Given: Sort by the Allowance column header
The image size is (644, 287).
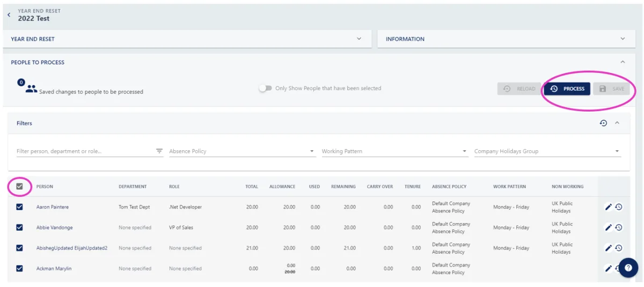Looking at the screenshot, I should coord(282,187).
